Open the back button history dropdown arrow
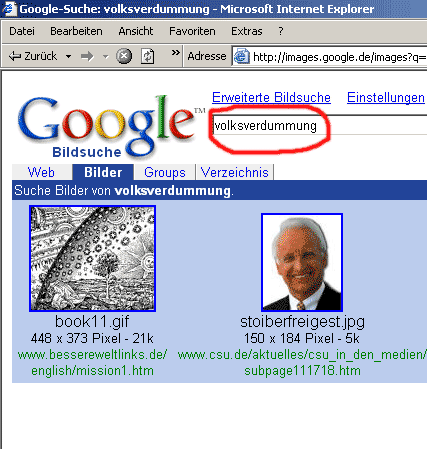The height and width of the screenshot is (449, 427). tap(68, 56)
